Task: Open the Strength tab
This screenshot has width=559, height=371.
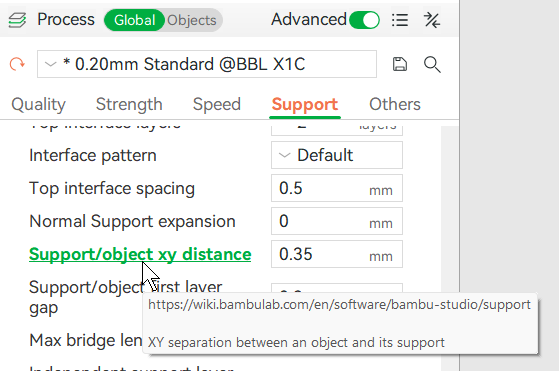Action: [x=129, y=104]
